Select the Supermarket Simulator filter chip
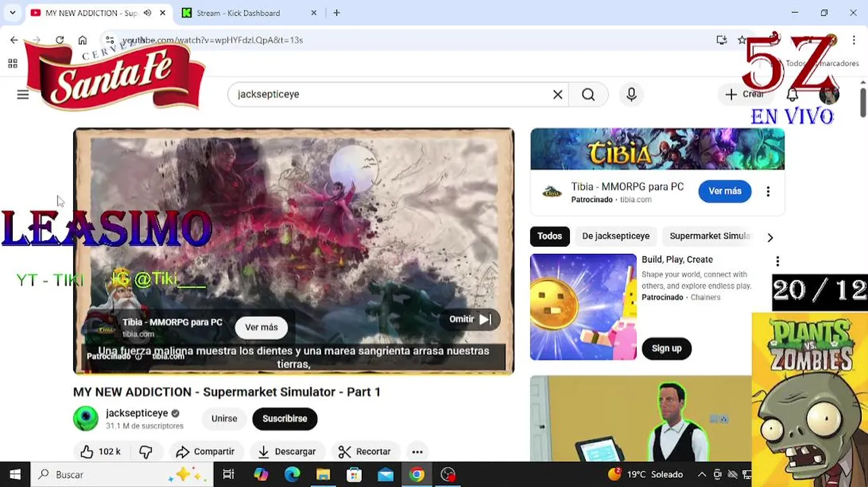The height and width of the screenshot is (487, 868). [710, 236]
